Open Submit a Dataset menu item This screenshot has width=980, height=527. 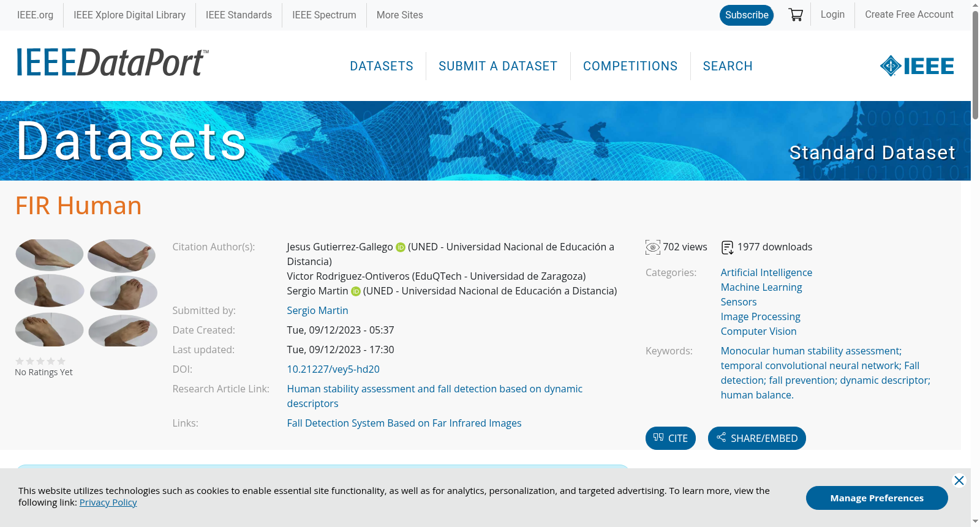tap(498, 66)
